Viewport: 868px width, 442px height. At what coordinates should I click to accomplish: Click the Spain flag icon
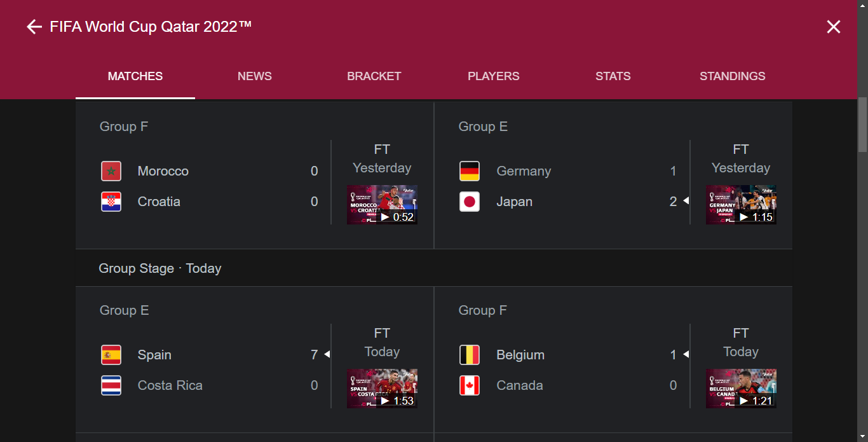[x=111, y=354]
